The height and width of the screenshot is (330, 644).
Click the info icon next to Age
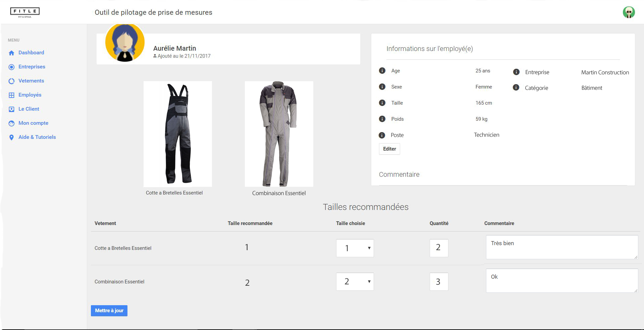click(382, 71)
